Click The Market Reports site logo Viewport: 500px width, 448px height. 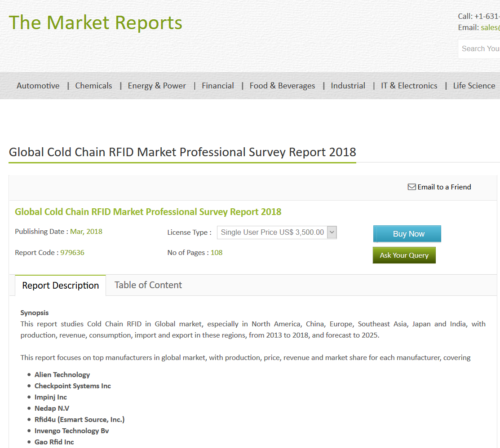96,22
